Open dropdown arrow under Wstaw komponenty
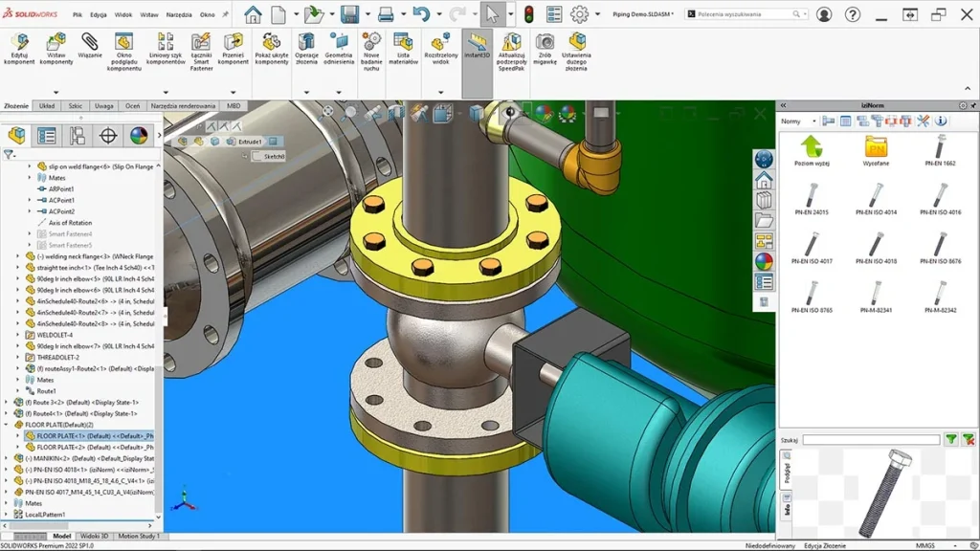Viewport: 980px width, 551px height. click(56, 93)
